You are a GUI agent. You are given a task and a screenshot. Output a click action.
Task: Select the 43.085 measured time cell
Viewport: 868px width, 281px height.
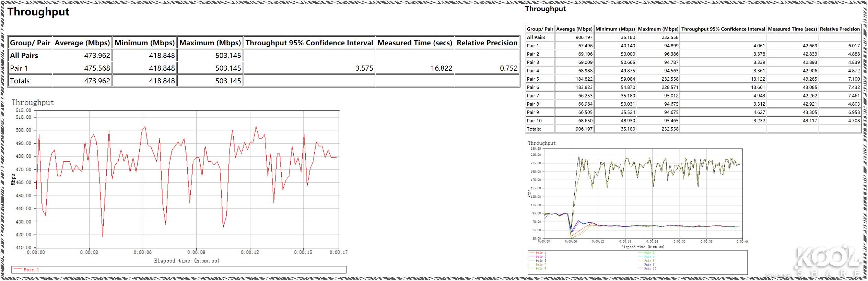[793, 87]
